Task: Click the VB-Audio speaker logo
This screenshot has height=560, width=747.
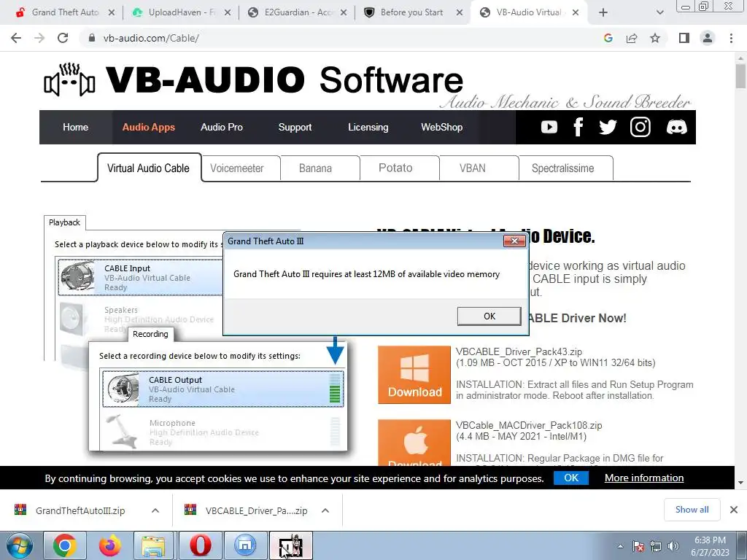Action: tap(69, 80)
